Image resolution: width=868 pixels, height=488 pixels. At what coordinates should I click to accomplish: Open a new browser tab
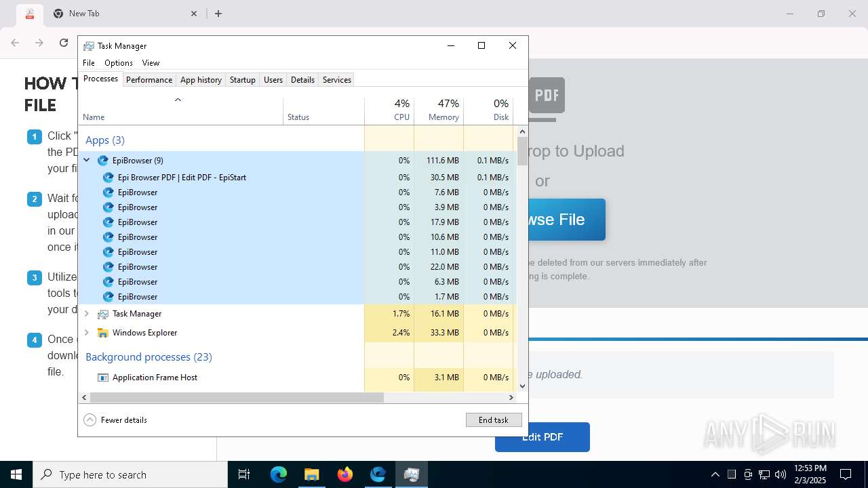pyautogui.click(x=218, y=14)
